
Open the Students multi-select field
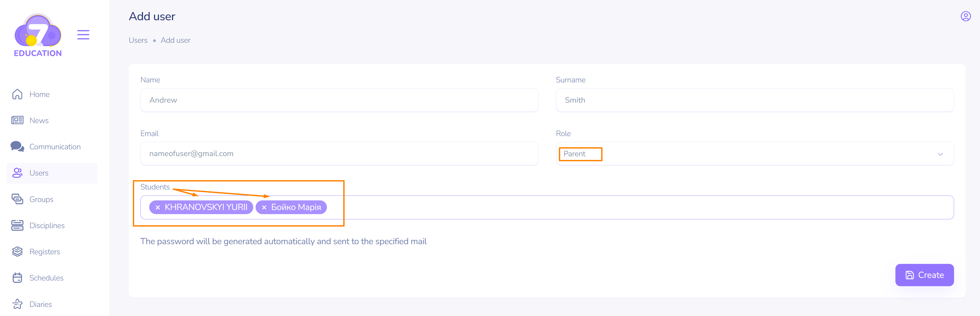pos(609,208)
